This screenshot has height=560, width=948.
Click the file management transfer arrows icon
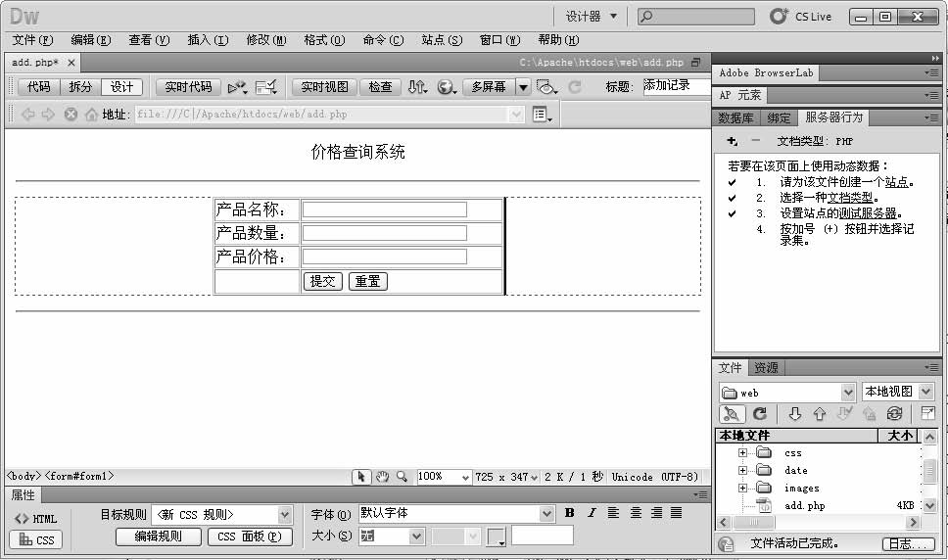416,87
